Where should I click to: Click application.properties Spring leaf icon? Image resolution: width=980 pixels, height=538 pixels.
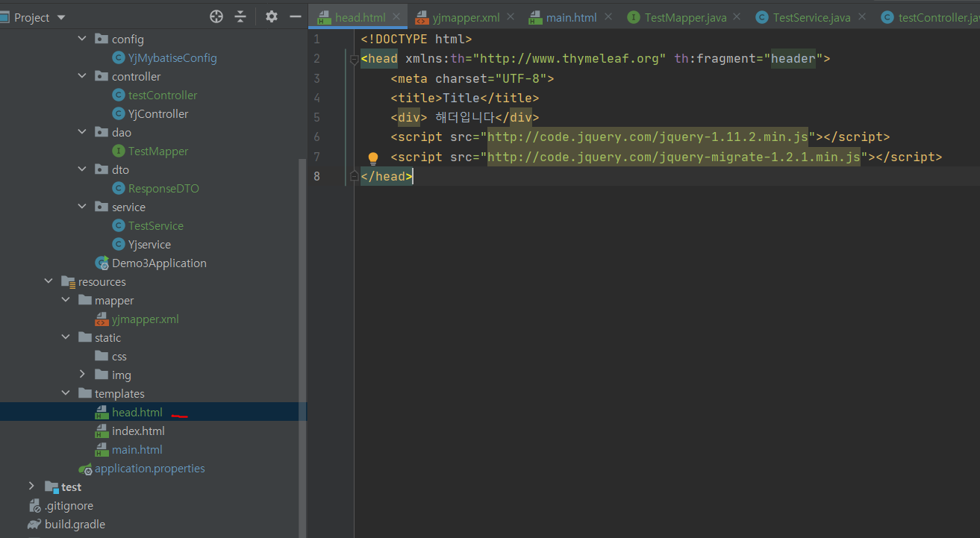point(85,469)
